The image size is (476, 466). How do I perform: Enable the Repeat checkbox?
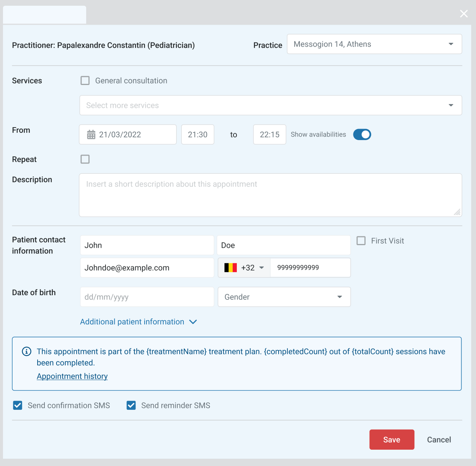click(85, 159)
